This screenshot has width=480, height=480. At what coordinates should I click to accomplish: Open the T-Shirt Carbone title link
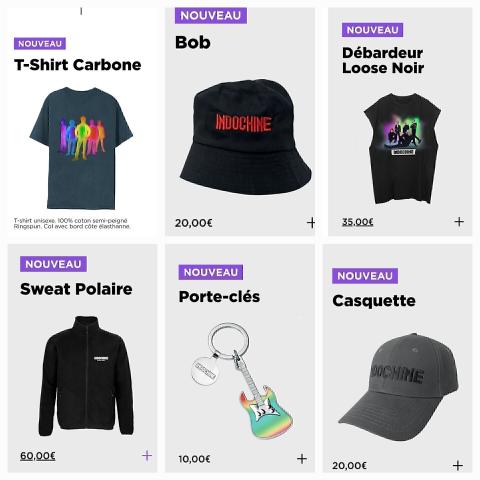click(x=78, y=65)
